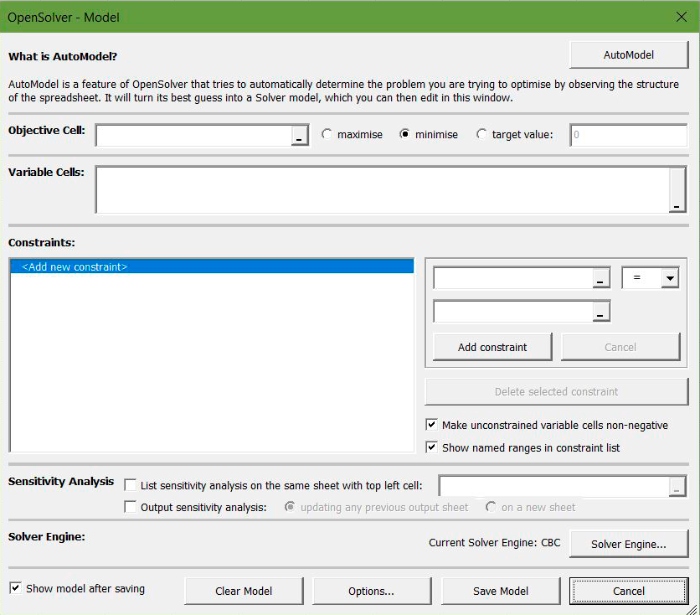The image size is (700, 615).
Task: Open the constraint relation dropdown
Action: (670, 278)
